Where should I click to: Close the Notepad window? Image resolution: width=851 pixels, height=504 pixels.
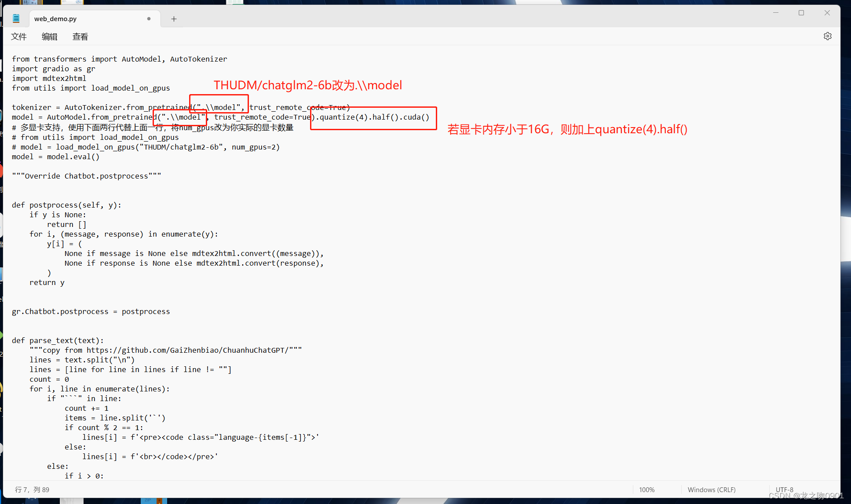[x=827, y=13]
